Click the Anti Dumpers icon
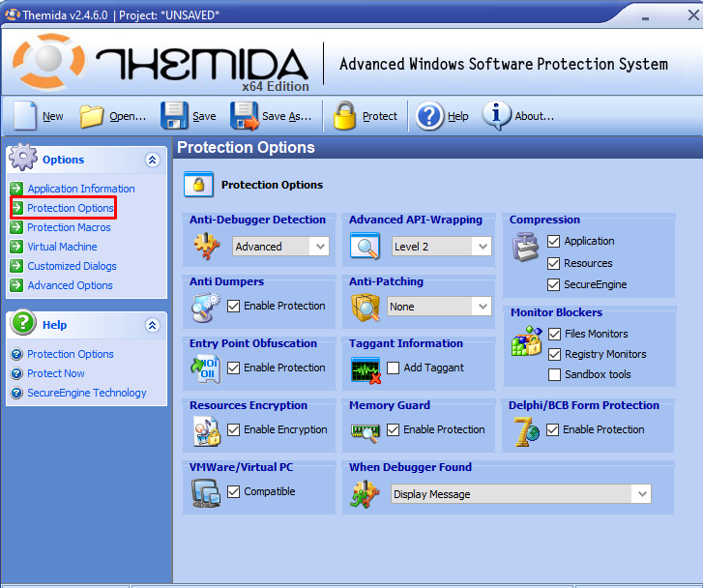This screenshot has height=588, width=703. [x=205, y=308]
